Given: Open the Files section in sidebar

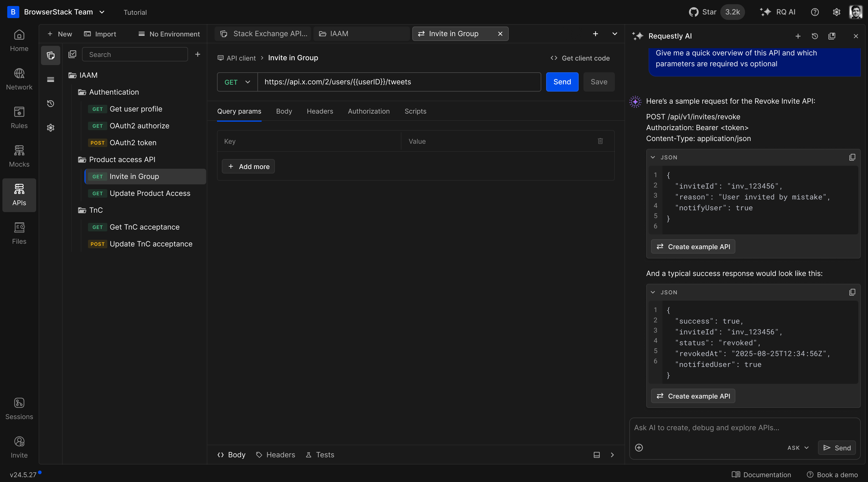Looking at the screenshot, I should [19, 234].
